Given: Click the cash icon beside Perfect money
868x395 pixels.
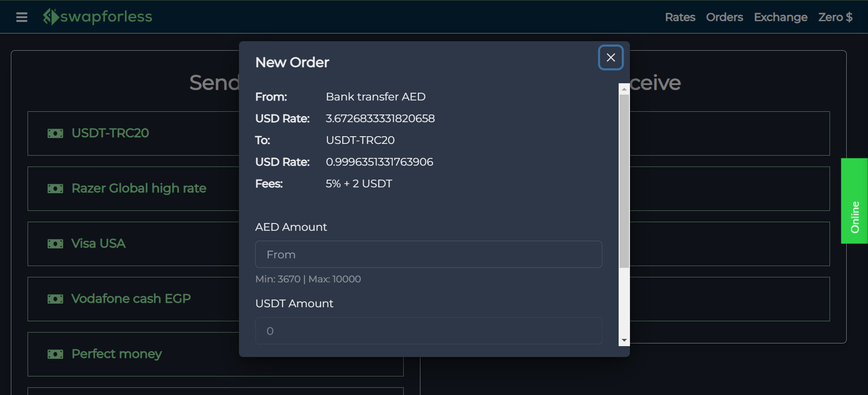Looking at the screenshot, I should tap(55, 354).
